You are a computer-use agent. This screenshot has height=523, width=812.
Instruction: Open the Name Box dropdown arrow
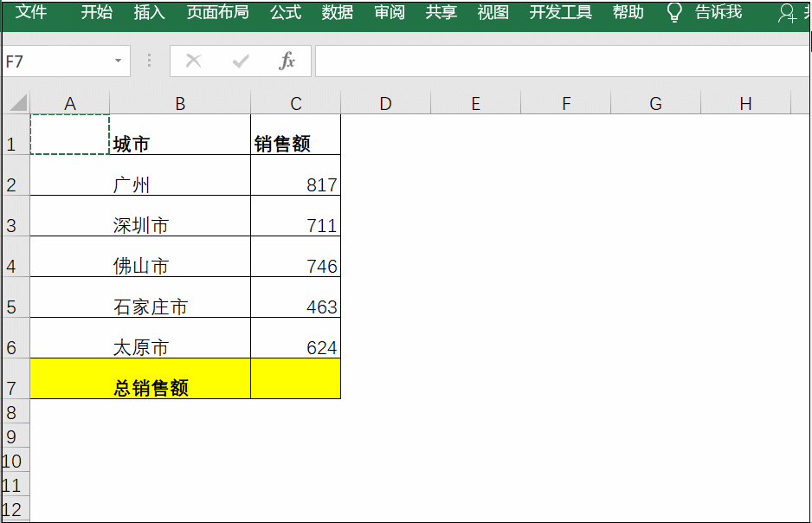(x=119, y=61)
